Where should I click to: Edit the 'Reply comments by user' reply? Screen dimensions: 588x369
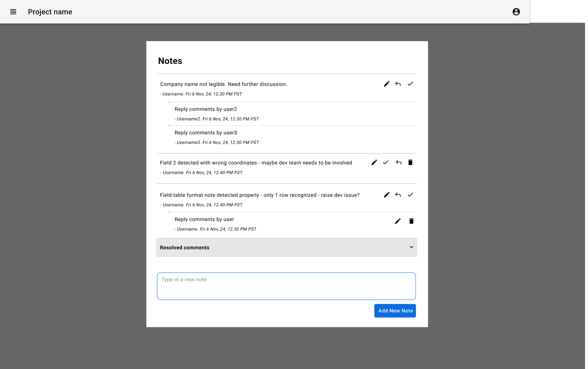pos(398,221)
